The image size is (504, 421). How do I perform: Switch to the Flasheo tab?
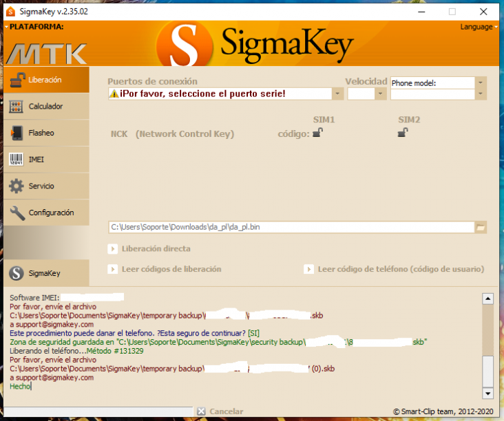pyautogui.click(x=47, y=133)
